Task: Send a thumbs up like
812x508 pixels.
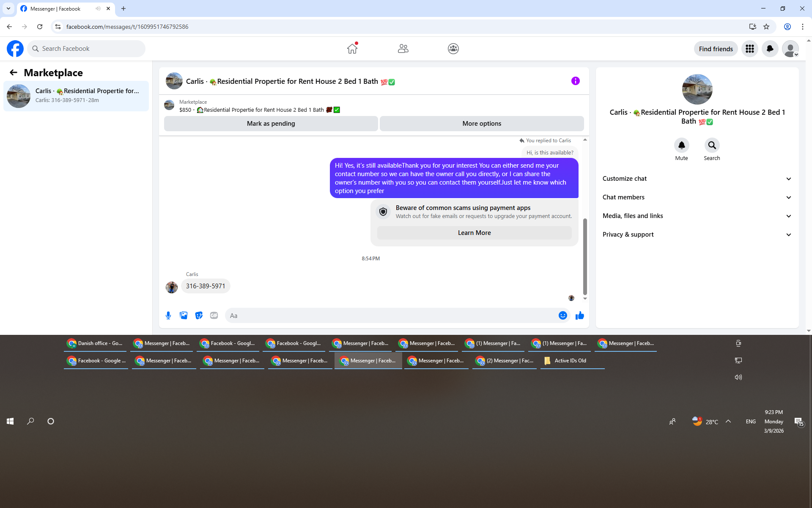Action: [x=579, y=315]
